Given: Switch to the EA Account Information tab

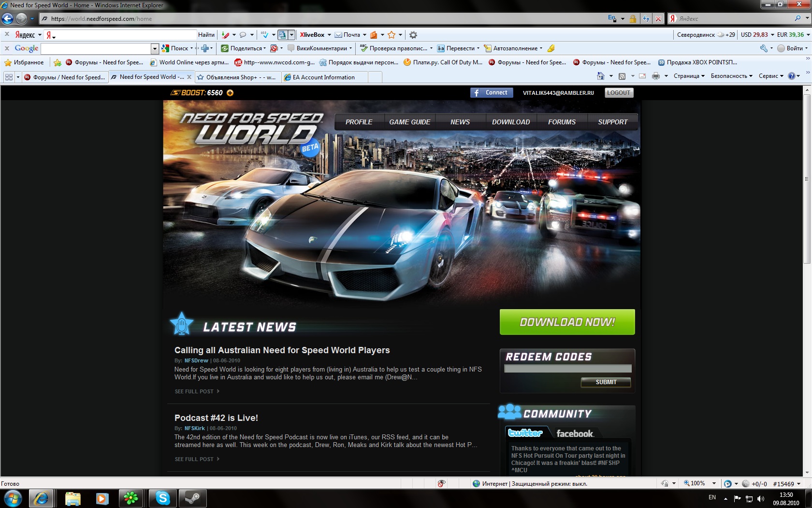Looking at the screenshot, I should pos(324,77).
